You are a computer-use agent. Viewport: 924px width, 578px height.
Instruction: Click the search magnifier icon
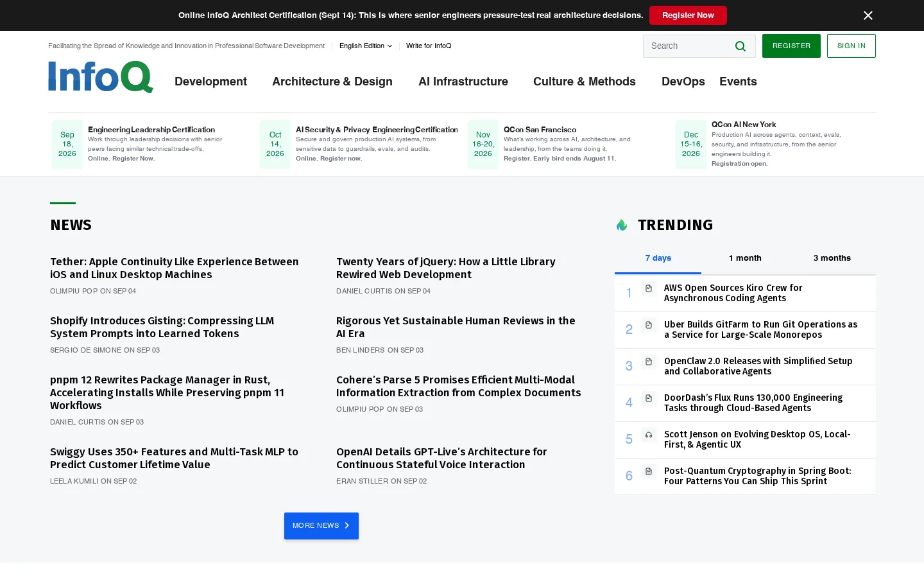click(740, 46)
